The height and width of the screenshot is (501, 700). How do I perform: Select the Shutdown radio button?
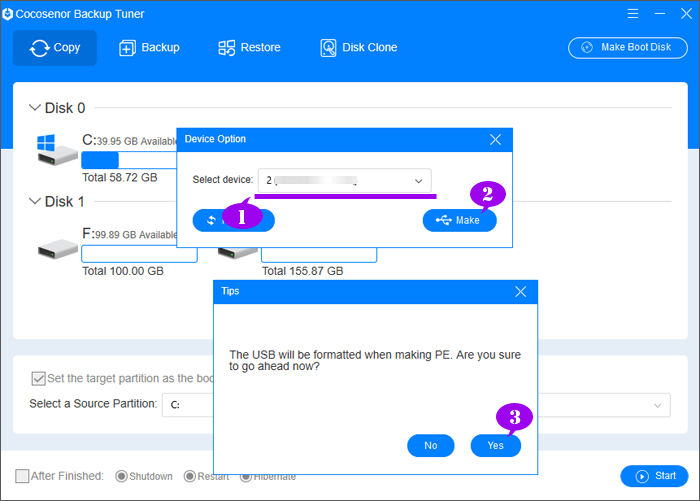[121, 476]
